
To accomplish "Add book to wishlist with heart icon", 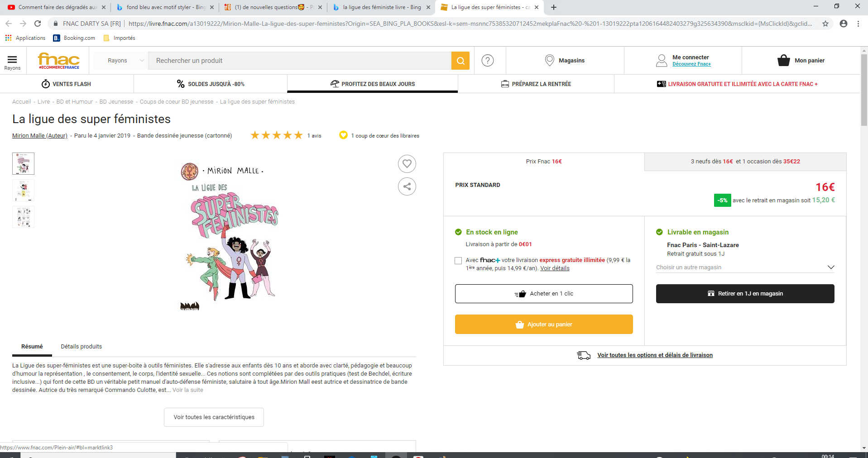I will point(407,163).
